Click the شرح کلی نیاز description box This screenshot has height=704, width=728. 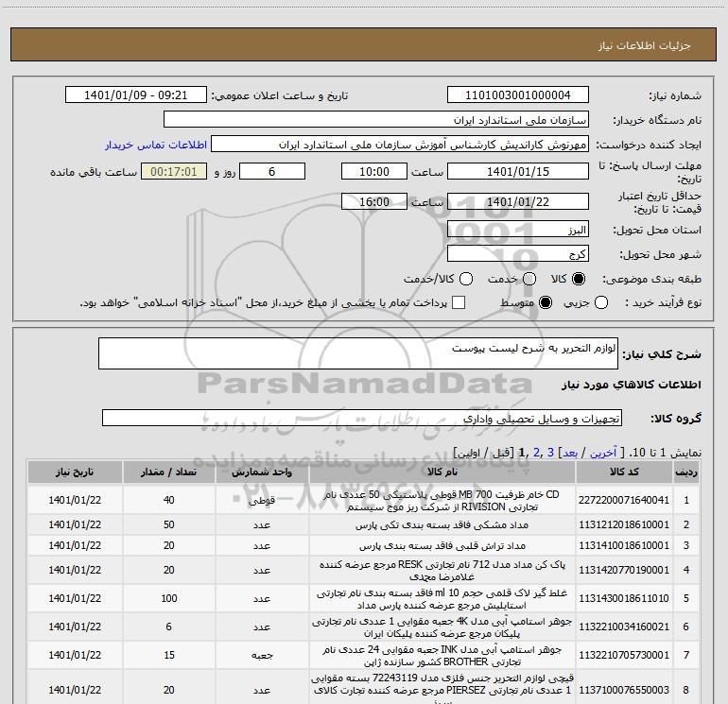[358, 353]
